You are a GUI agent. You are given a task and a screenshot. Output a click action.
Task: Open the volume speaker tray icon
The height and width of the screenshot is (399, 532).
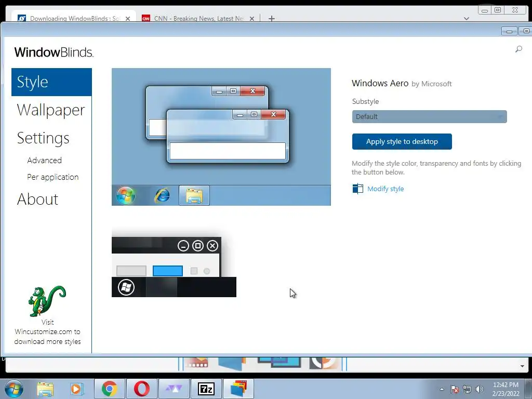click(x=480, y=389)
